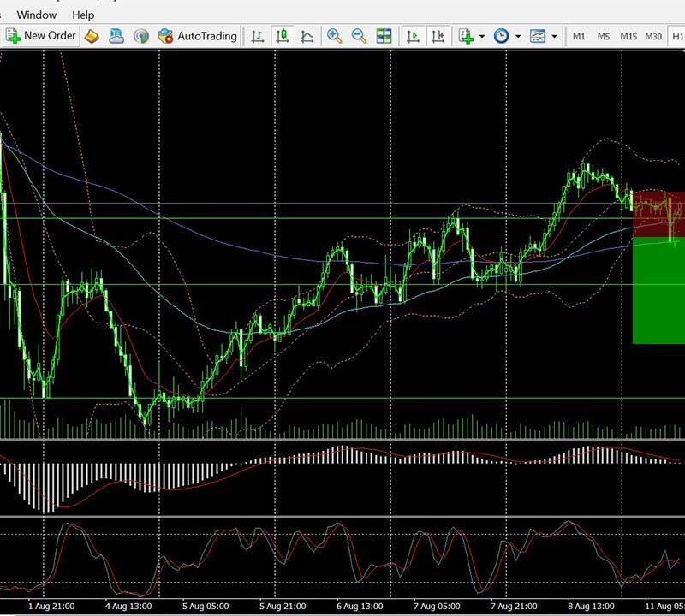Toggle chart auto scroll
The width and height of the screenshot is (685, 616).
[x=413, y=36]
